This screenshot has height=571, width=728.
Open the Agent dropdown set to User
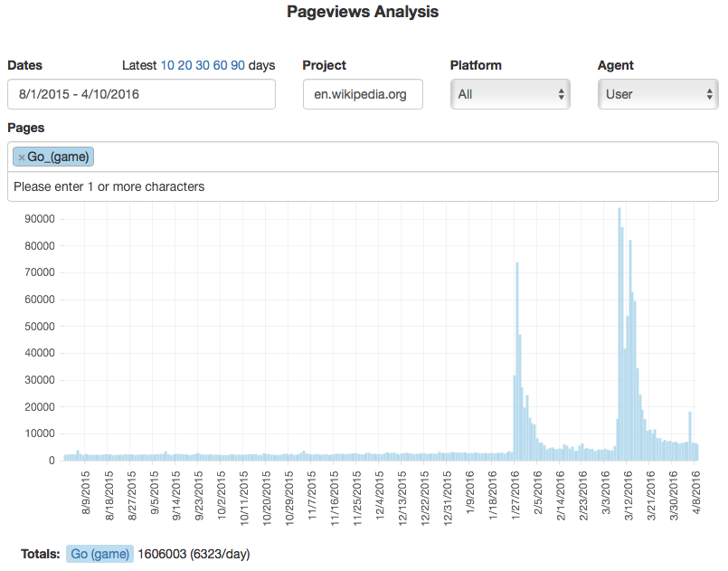click(x=657, y=94)
